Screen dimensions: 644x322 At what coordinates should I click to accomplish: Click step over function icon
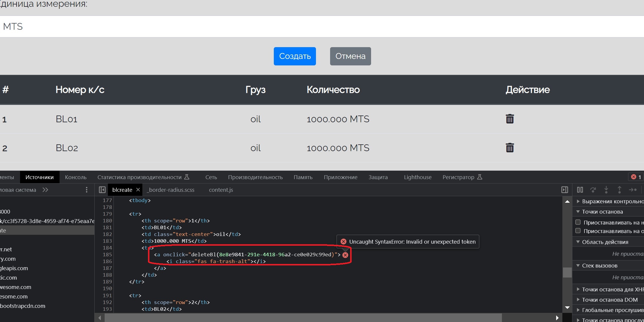[593, 190]
